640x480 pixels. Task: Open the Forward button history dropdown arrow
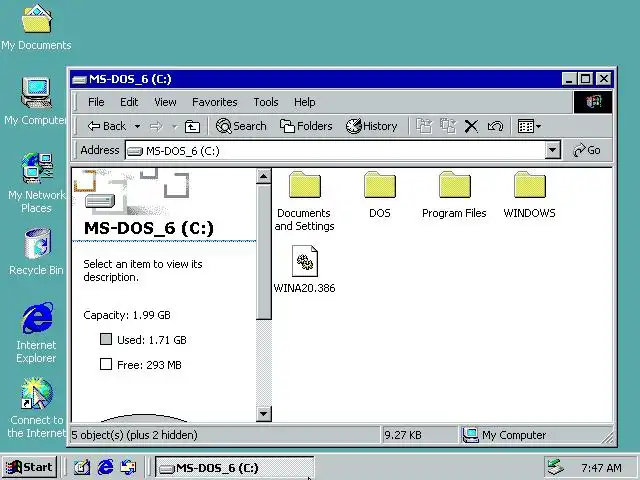[174, 127]
